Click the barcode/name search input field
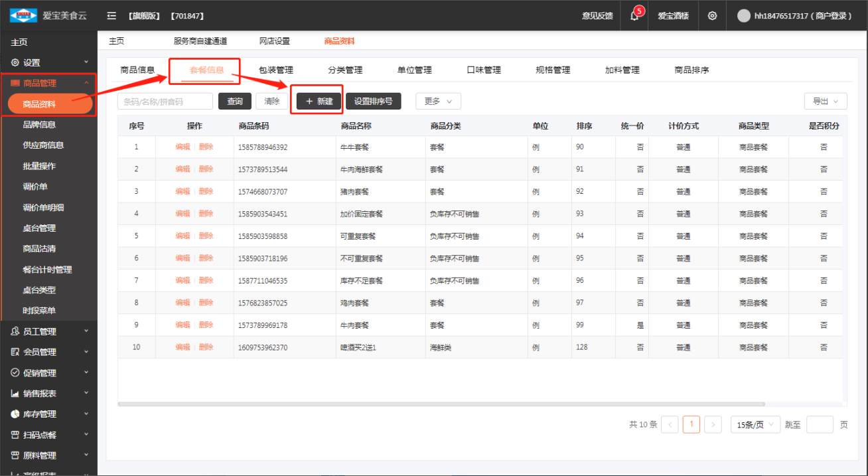This screenshot has height=476, width=868. click(x=165, y=102)
